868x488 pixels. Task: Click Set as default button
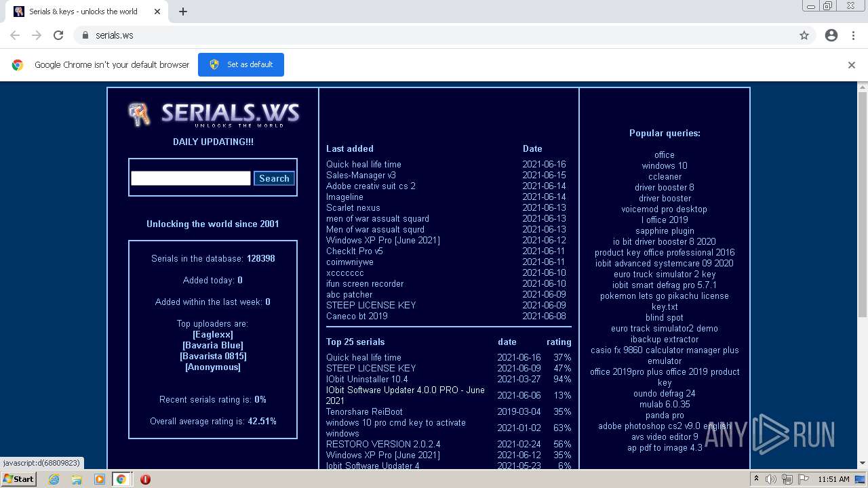click(x=241, y=64)
